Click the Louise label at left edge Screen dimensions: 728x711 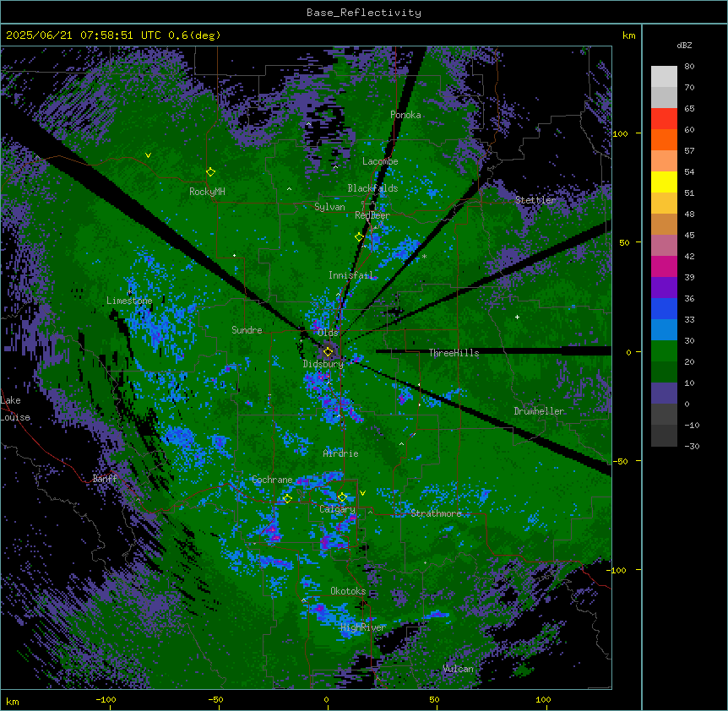pos(15,417)
